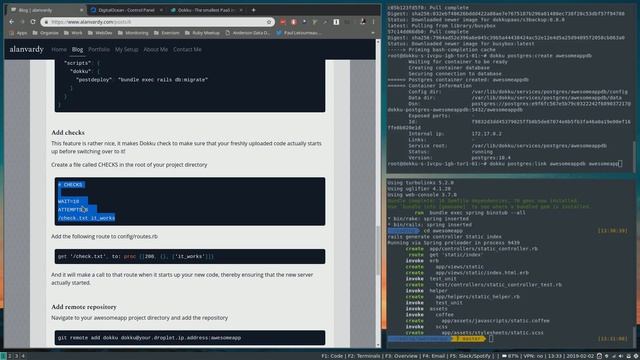Viewport: 640px width, 360px height.
Task: Go back using the browser back arrow
Action: click(11, 22)
